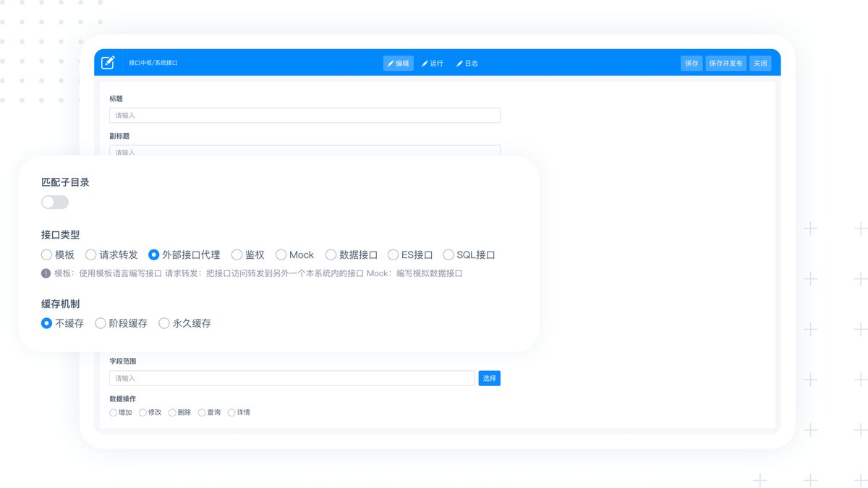Viewport: 868px width, 488px height.
Task: Click the 保存并发布 button
Action: pos(726,63)
